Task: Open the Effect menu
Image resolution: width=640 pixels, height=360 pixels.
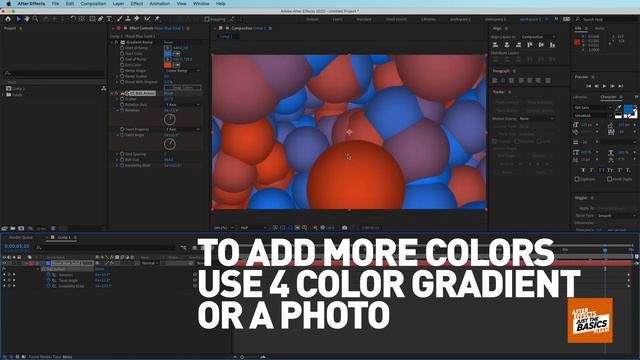Action: tap(137, 4)
